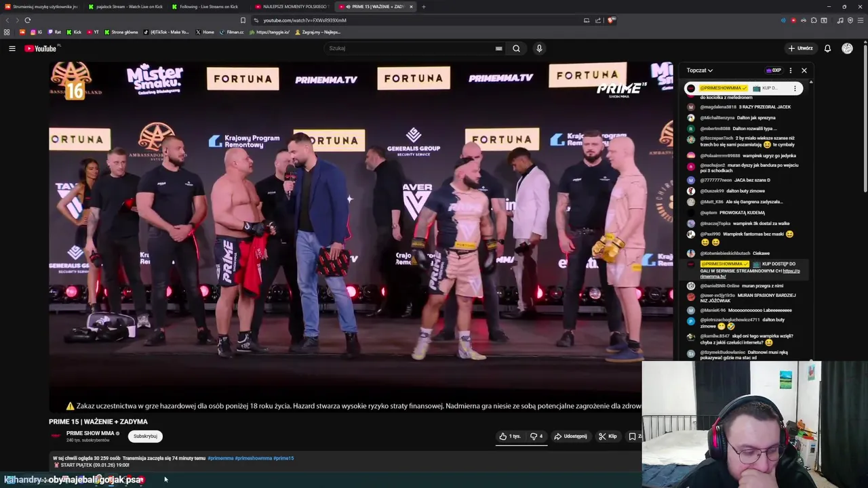Open the PRIME SHOW MMA channel name

click(x=90, y=433)
